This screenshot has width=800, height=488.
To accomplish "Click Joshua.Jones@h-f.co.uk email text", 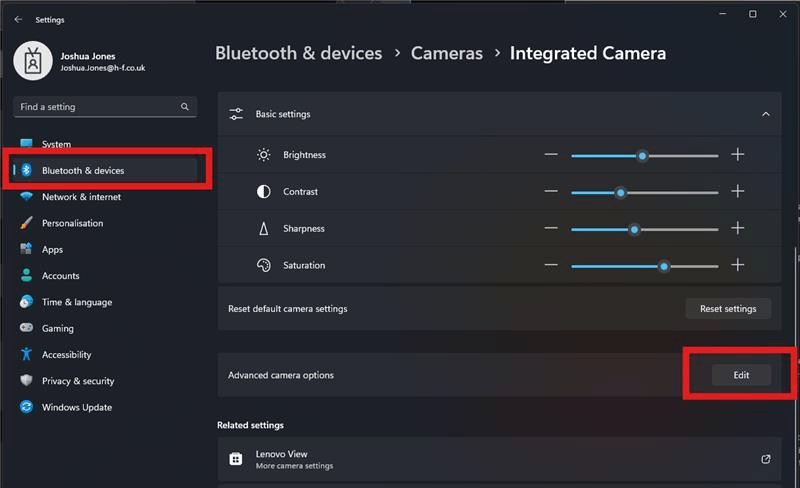I will [x=103, y=68].
